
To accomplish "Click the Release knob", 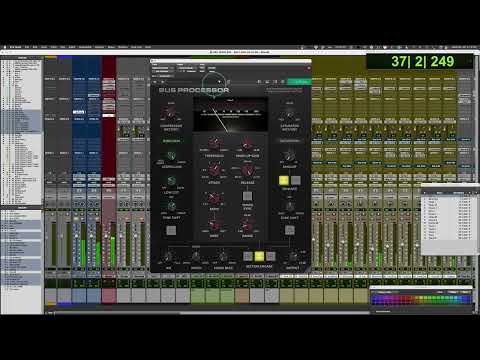I will point(247,171).
